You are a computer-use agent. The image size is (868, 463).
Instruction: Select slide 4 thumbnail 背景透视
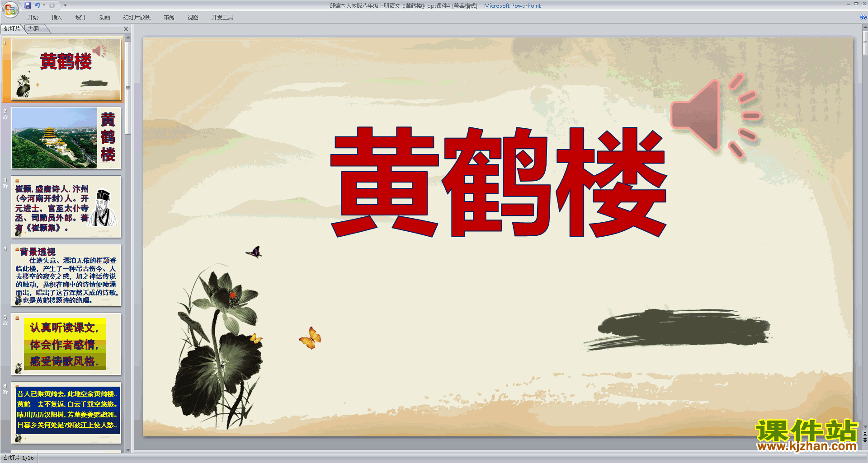point(66,275)
